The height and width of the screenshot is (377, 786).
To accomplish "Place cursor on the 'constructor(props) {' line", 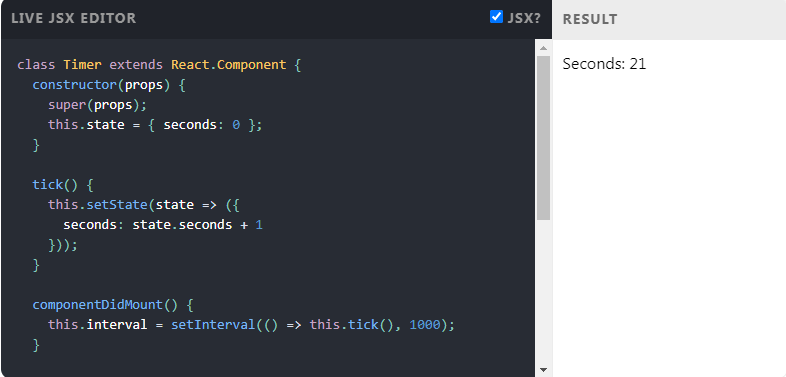I will point(109,85).
